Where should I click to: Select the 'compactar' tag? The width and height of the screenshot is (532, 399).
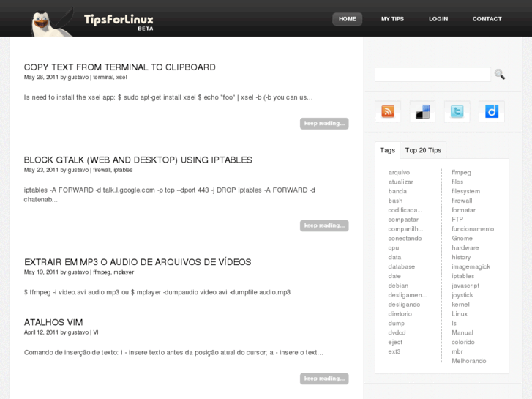(403, 220)
